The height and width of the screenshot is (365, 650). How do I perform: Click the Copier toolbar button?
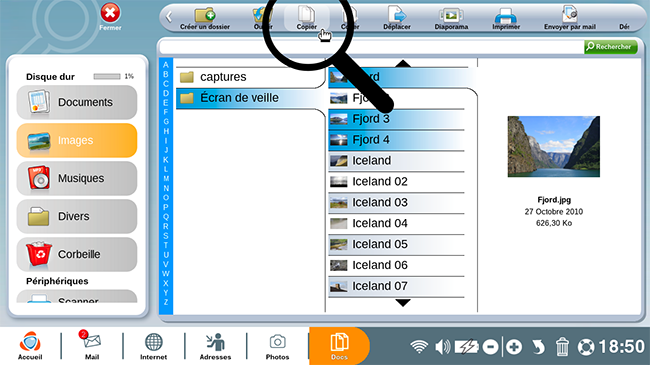pos(307,18)
